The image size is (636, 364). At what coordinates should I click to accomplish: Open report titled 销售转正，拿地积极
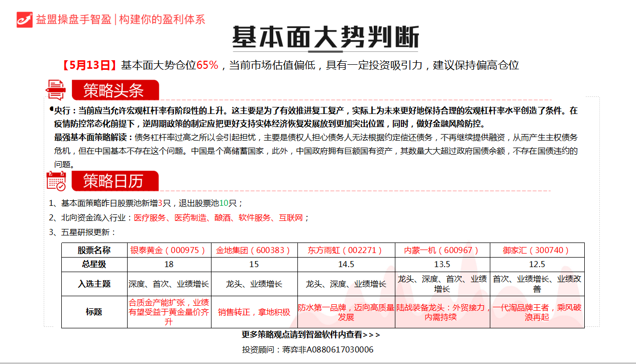(x=254, y=312)
